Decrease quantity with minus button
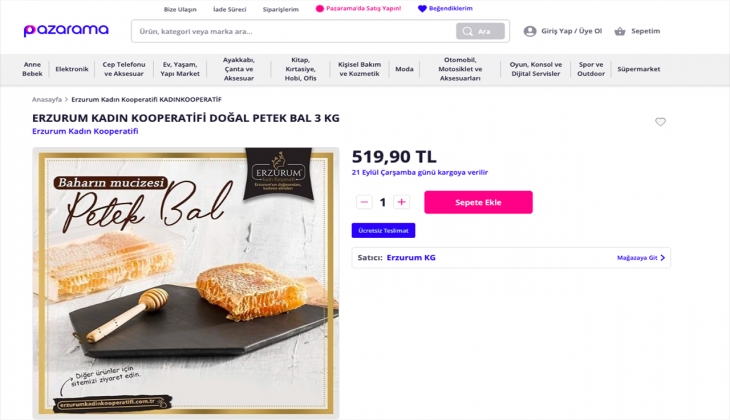730x420 pixels. (x=364, y=202)
